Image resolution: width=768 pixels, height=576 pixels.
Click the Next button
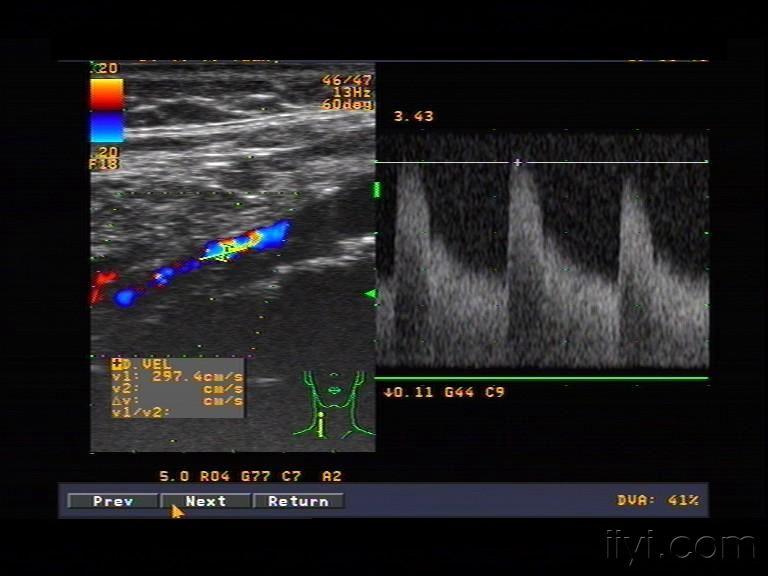click(x=206, y=501)
